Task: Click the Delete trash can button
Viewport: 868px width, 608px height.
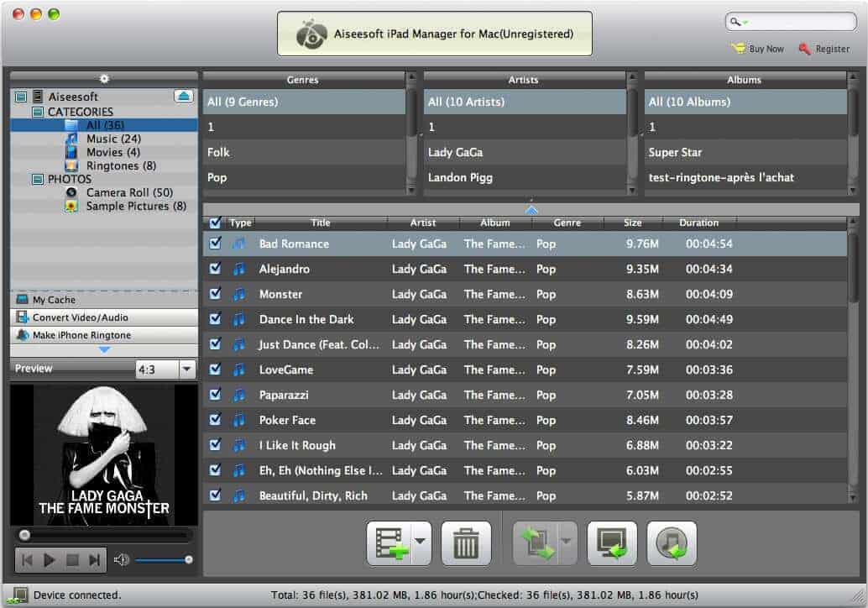Action: coord(466,543)
